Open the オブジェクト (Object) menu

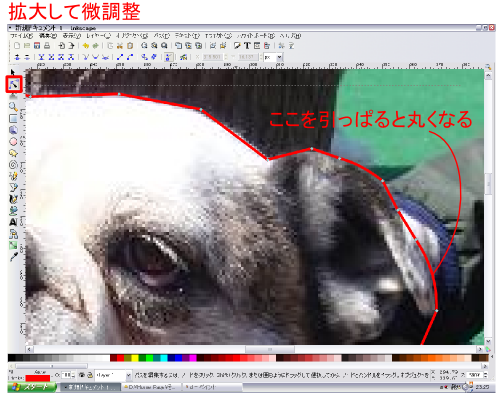(x=132, y=35)
